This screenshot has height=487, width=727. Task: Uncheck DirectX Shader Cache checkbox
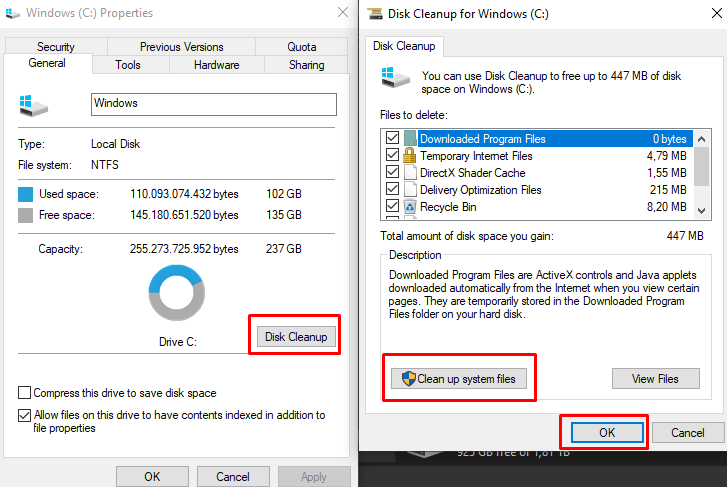click(x=392, y=172)
